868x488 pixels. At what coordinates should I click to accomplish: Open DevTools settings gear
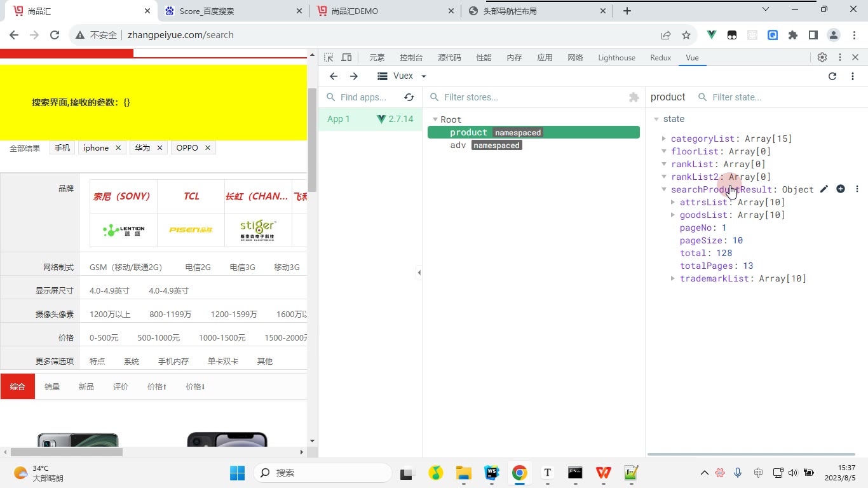pos(822,57)
